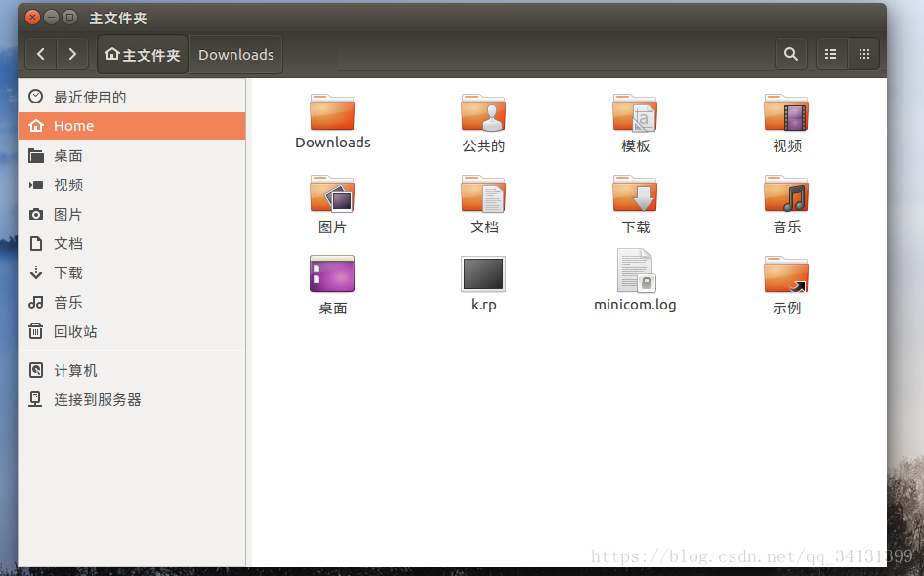Select Home in the sidebar
Viewport: 924px width, 576px height.
(x=132, y=126)
